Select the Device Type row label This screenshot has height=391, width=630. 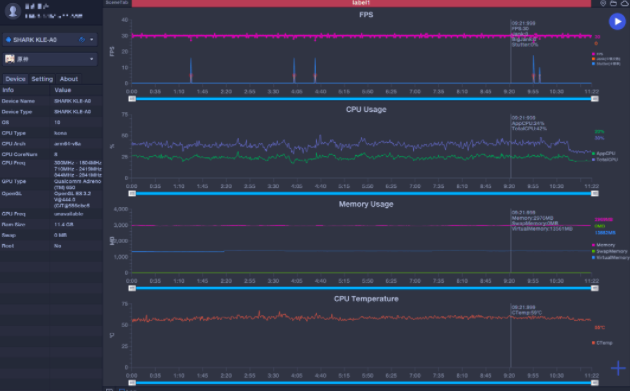pos(17,112)
